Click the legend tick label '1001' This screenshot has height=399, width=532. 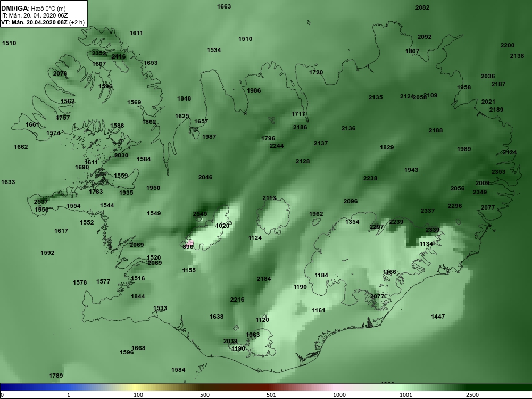pyautogui.click(x=406, y=395)
